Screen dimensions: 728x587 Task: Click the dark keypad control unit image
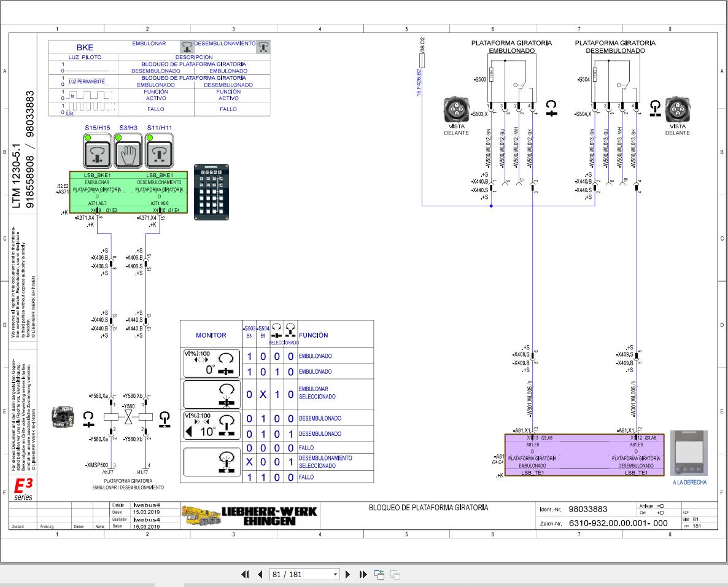tap(211, 192)
